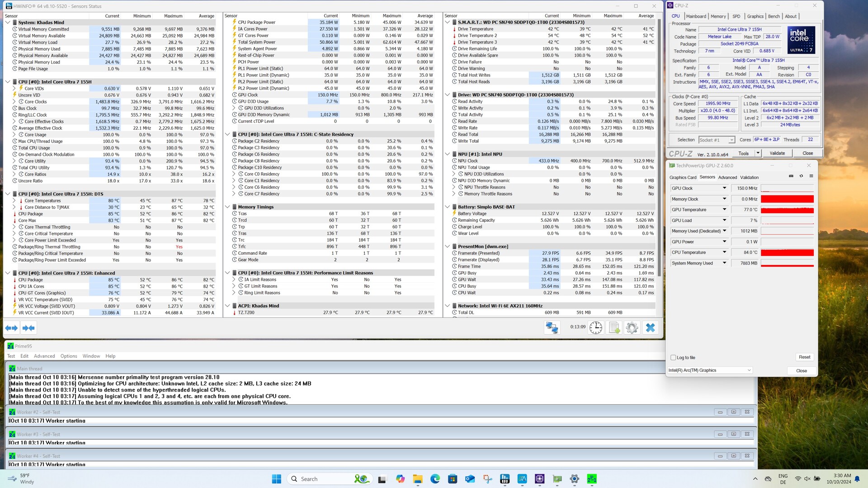Click Windows taskbar Search box
The image size is (868, 488).
[329, 479]
